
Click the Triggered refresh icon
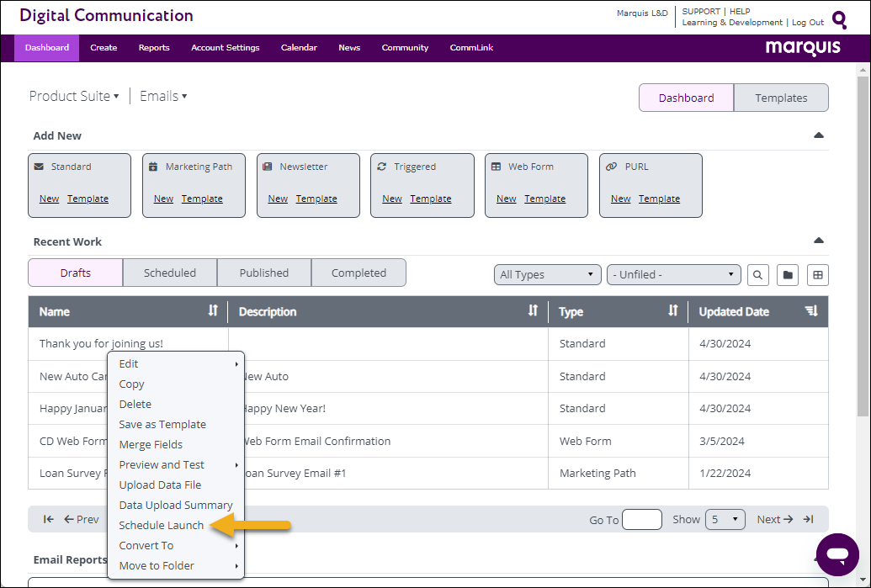coord(381,167)
